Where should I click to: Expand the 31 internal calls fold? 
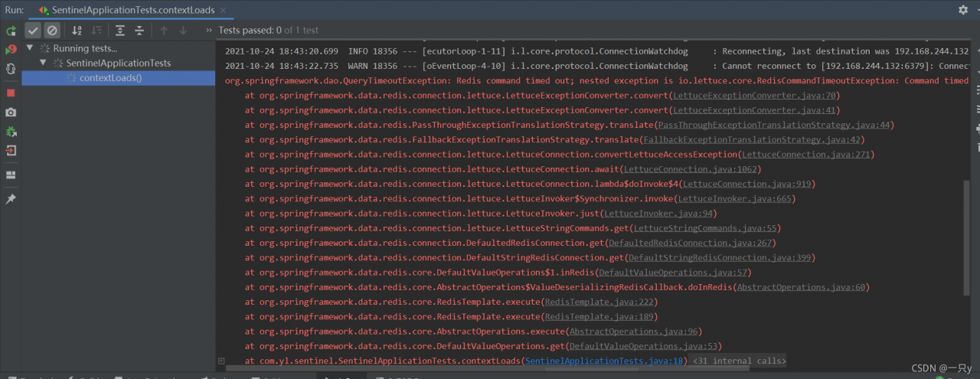[739, 361]
